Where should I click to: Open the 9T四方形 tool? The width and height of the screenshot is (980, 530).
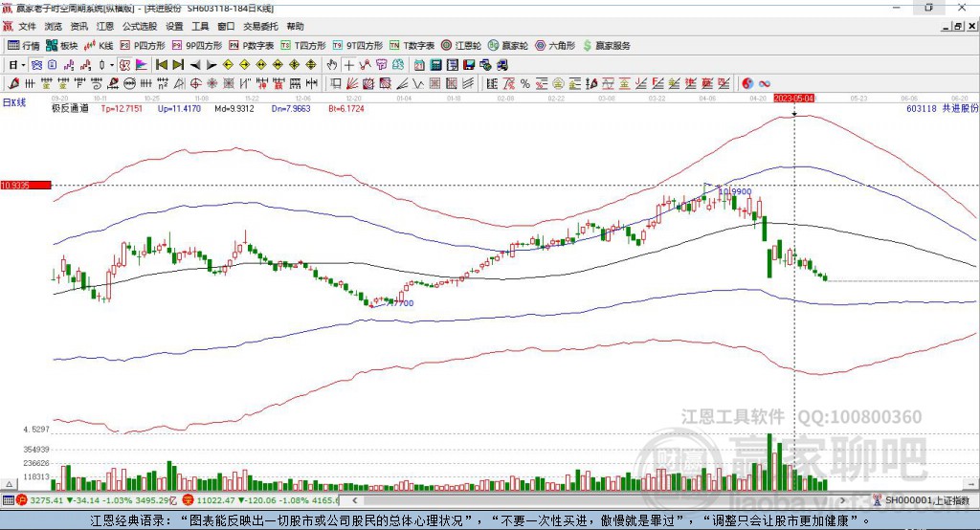(x=358, y=46)
